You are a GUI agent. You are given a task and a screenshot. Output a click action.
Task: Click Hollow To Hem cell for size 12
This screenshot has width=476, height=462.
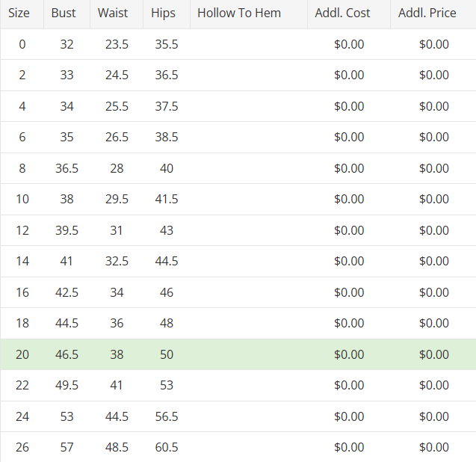[x=249, y=230]
